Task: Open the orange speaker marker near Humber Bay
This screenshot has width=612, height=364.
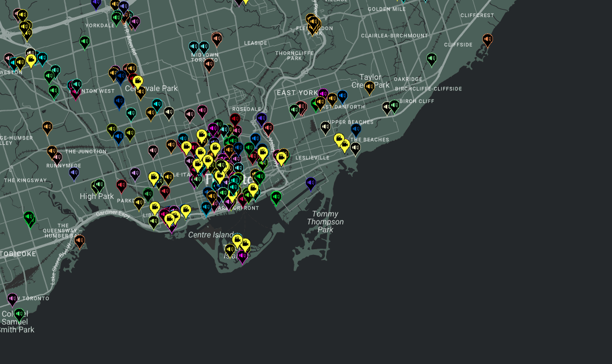Action: 80,241
